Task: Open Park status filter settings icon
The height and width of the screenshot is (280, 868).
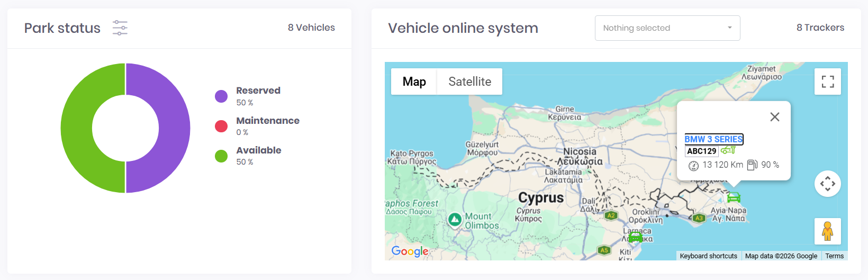Action: [120, 28]
